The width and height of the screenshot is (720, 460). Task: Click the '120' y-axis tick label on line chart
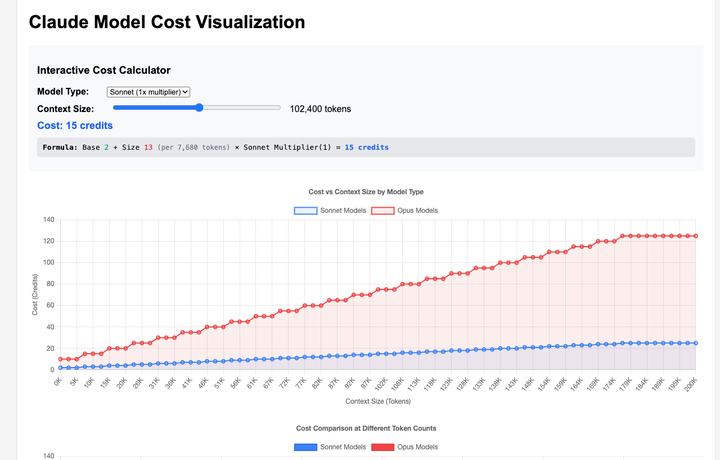coord(49,241)
